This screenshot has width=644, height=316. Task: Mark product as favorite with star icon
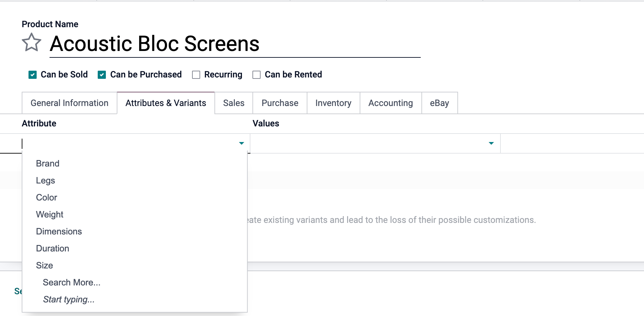click(32, 43)
